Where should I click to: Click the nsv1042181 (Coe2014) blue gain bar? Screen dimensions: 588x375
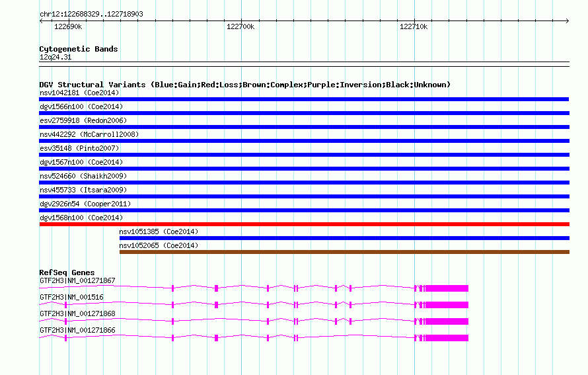(304, 99)
